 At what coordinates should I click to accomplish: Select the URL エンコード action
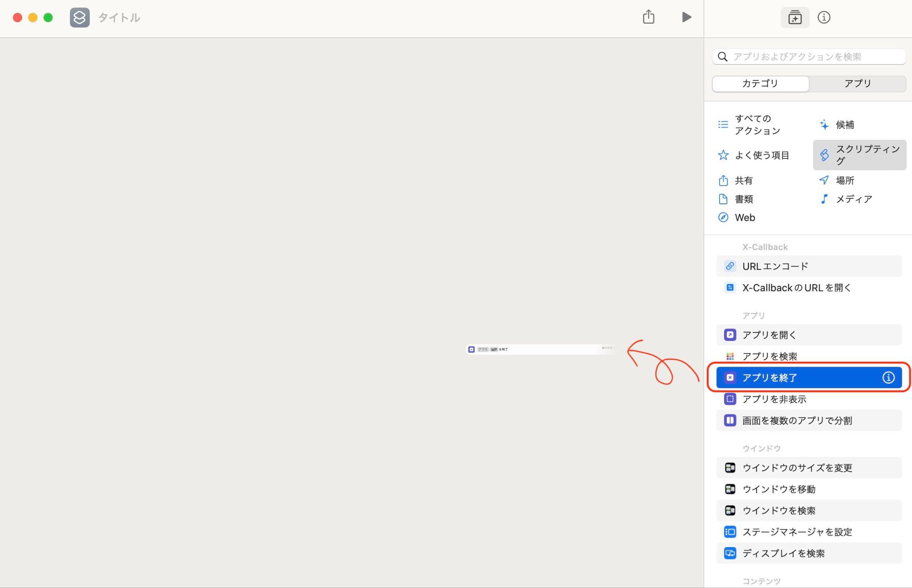click(x=809, y=266)
